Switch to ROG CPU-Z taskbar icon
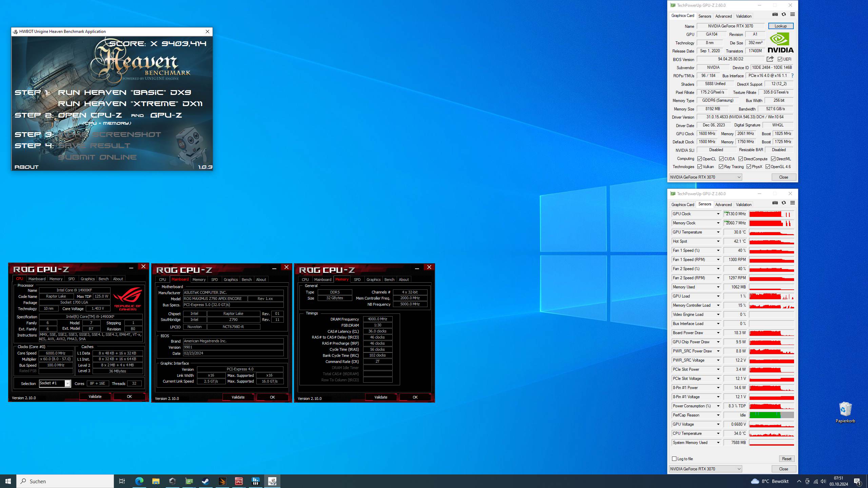 click(x=239, y=481)
